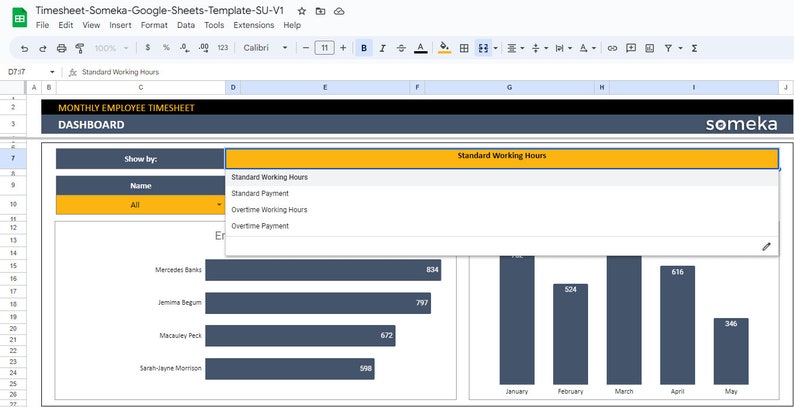Format as percent
Screen dimensions: 794x407
pyautogui.click(x=166, y=48)
